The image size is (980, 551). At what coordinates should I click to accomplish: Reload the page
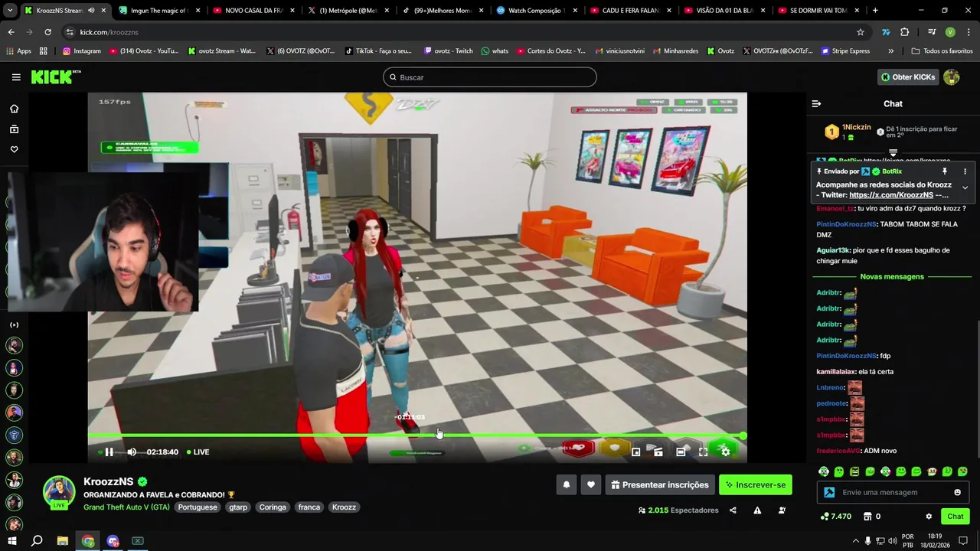point(47,32)
